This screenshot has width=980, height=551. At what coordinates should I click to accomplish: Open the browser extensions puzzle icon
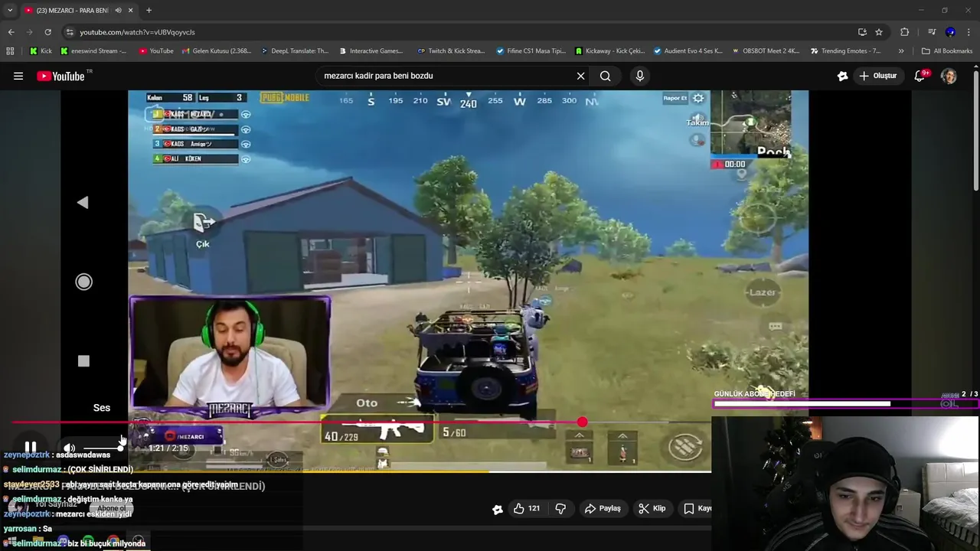coord(905,32)
